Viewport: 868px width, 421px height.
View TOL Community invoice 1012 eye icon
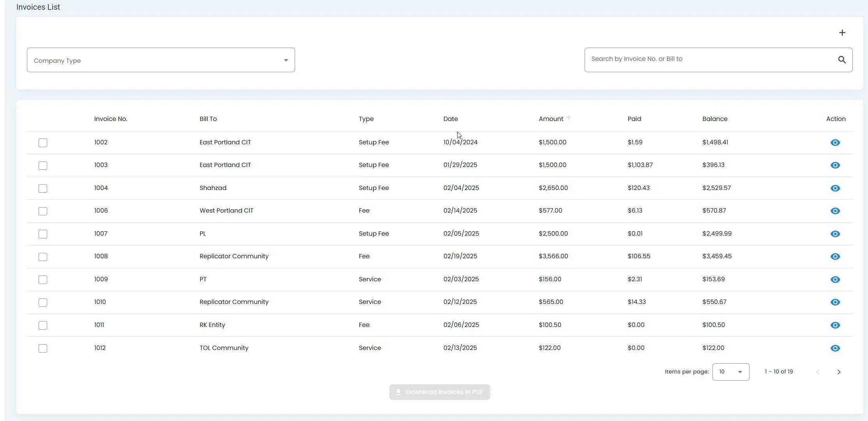(x=835, y=348)
